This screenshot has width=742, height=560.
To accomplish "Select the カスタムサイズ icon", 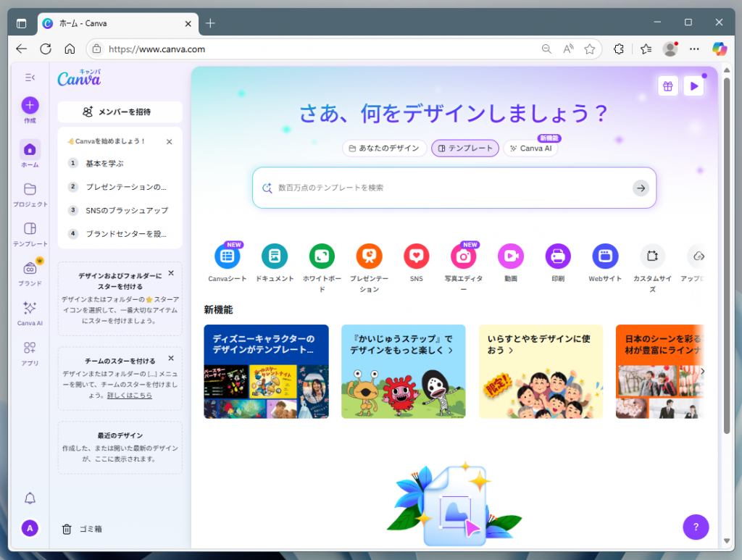I will [652, 256].
